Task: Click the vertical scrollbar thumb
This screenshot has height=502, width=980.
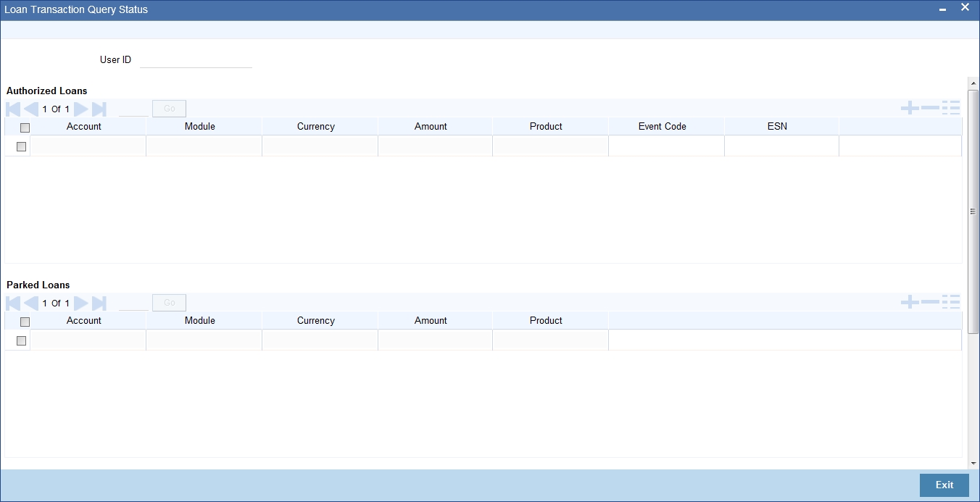Action: (x=973, y=212)
